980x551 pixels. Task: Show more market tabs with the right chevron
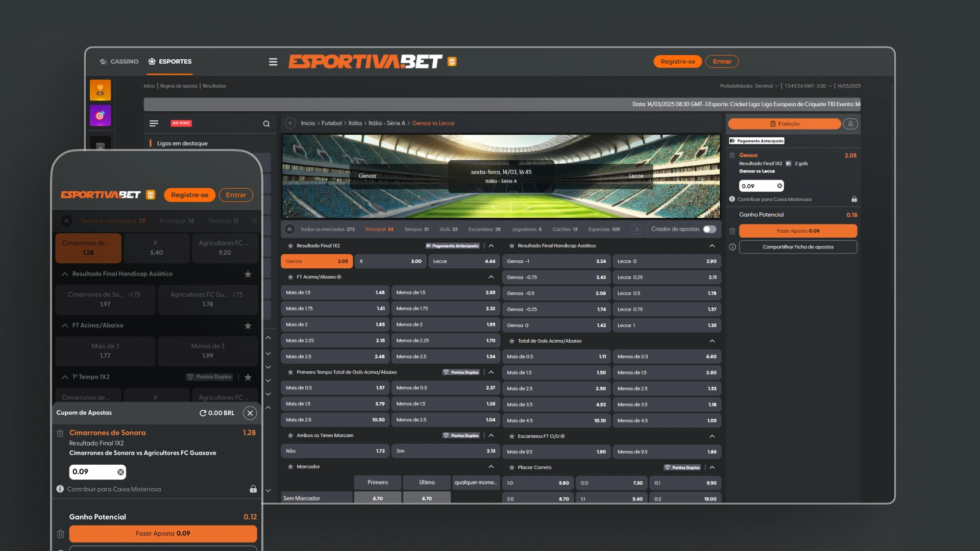pyautogui.click(x=636, y=230)
